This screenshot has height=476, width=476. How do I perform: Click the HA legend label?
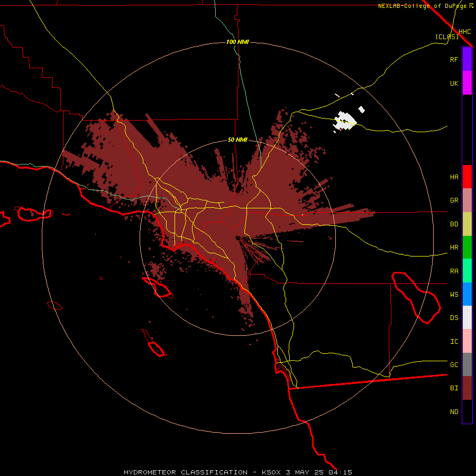(454, 177)
